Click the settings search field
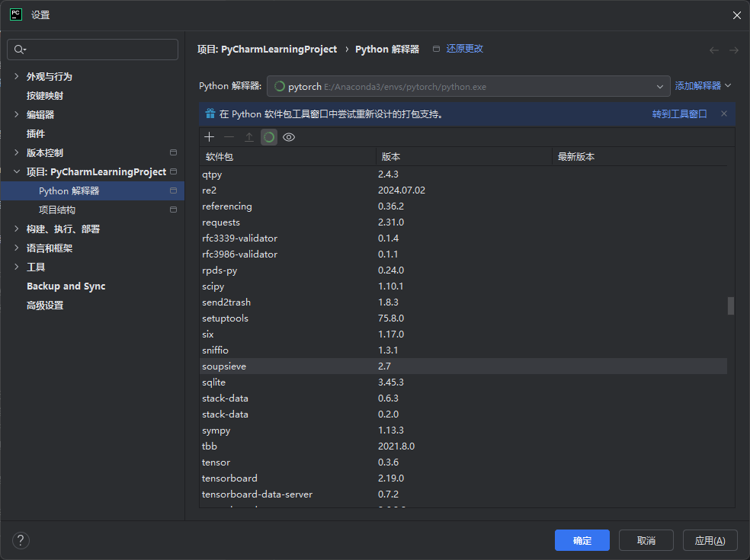 pos(92,50)
